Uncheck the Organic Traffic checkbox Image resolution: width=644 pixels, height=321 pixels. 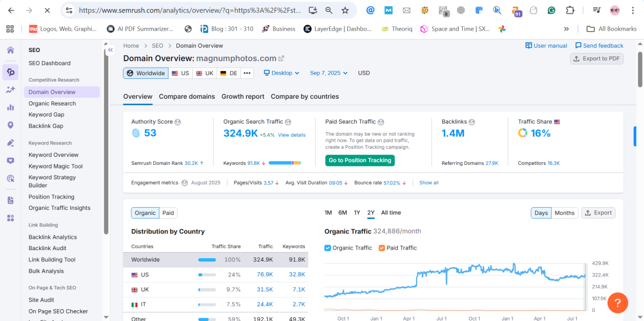click(328, 248)
